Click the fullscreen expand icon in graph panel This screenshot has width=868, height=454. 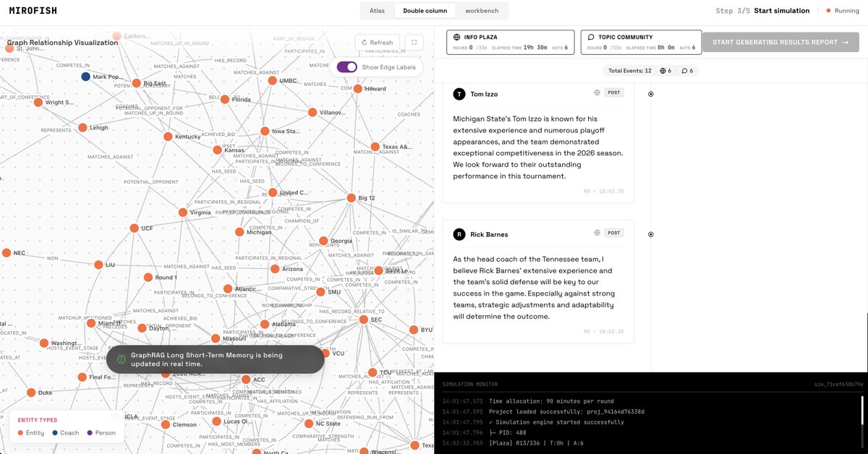[414, 43]
